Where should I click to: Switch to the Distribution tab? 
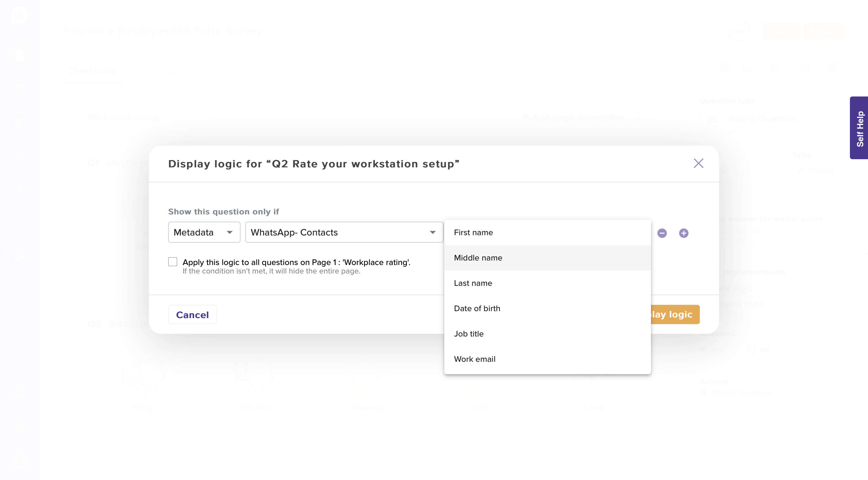pyautogui.click(x=171, y=71)
